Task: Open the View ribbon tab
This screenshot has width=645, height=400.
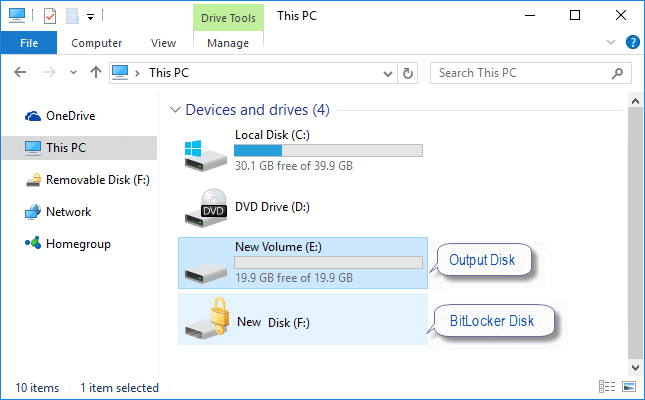Action: click(163, 43)
